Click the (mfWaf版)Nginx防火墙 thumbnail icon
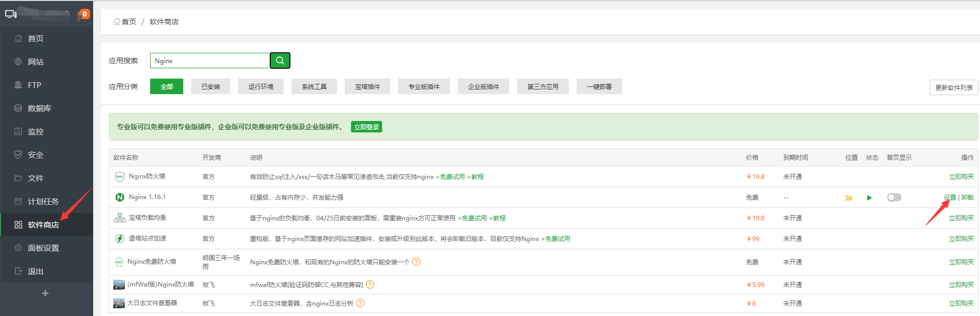 (x=119, y=284)
